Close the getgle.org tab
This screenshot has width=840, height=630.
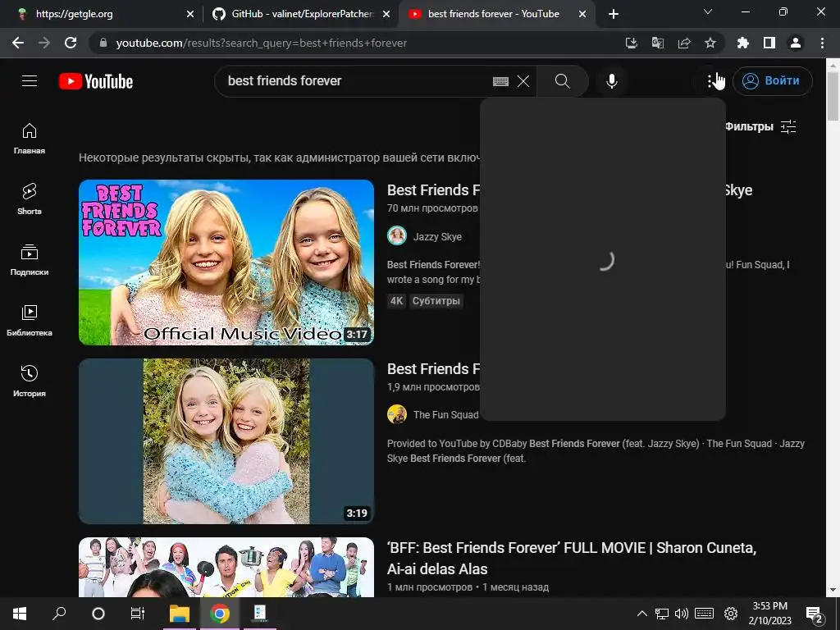click(190, 15)
